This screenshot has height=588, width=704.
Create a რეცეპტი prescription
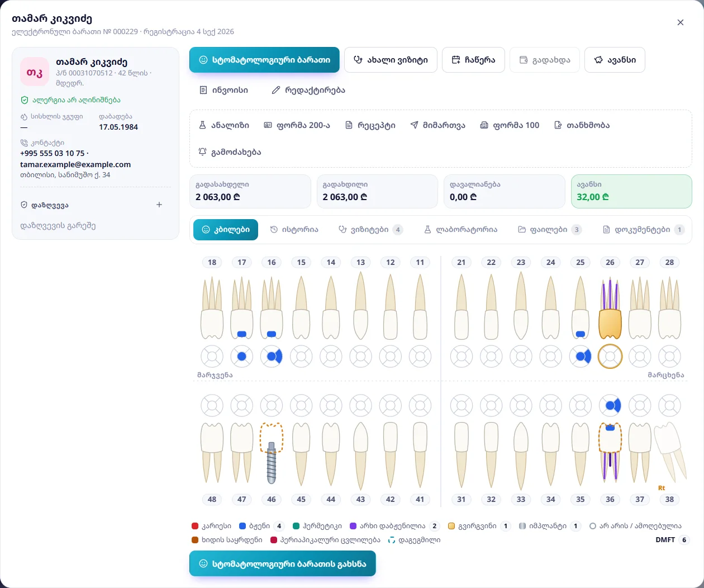[x=370, y=125]
